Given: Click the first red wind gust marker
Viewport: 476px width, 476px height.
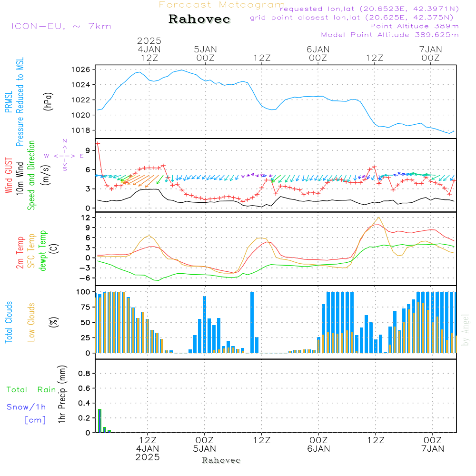Looking at the screenshot, I should pos(98,143).
